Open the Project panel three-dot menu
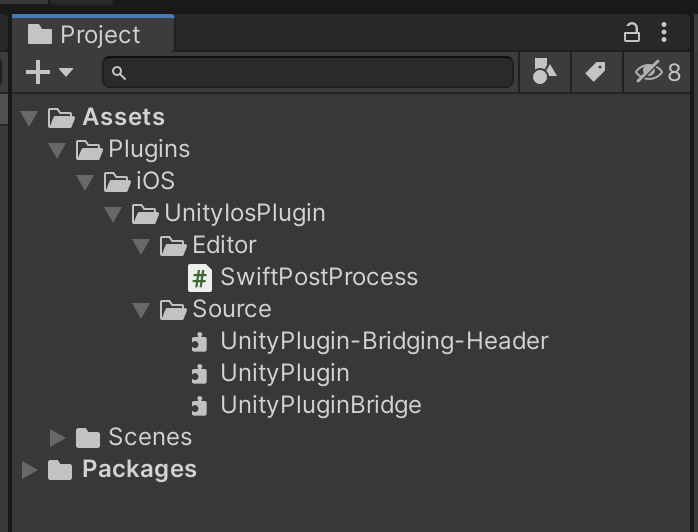 (x=664, y=32)
